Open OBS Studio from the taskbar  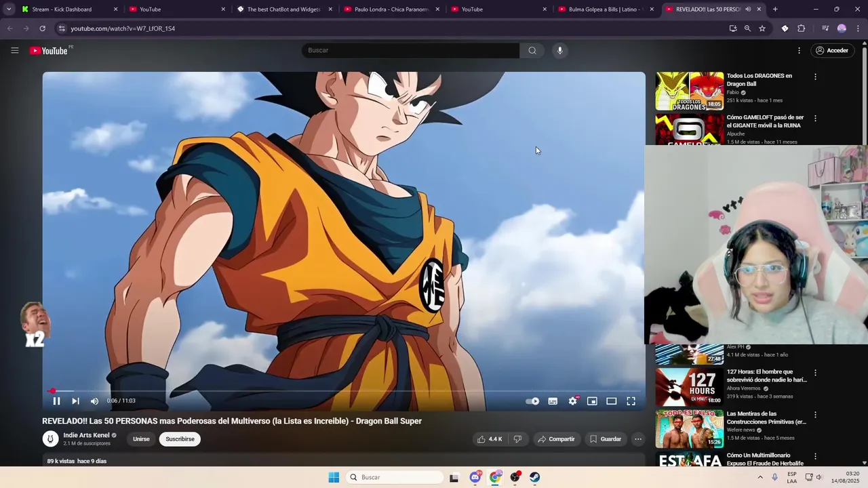tap(515, 477)
